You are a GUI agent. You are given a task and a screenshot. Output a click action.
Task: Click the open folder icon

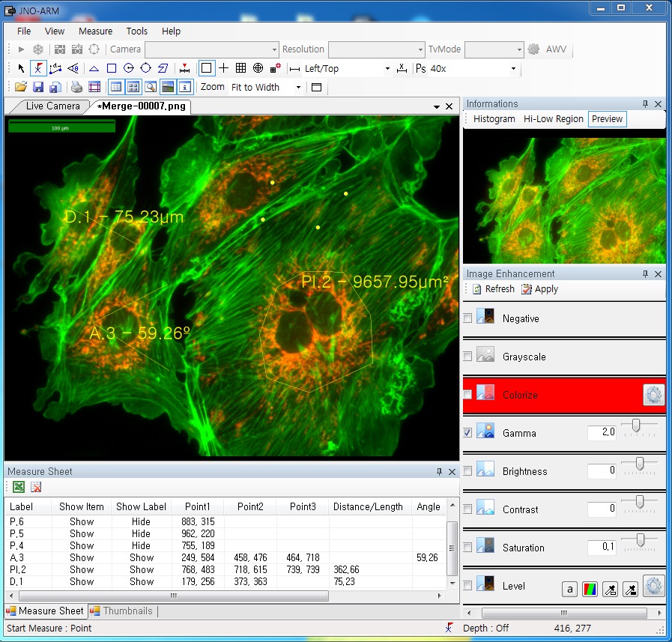(21, 88)
